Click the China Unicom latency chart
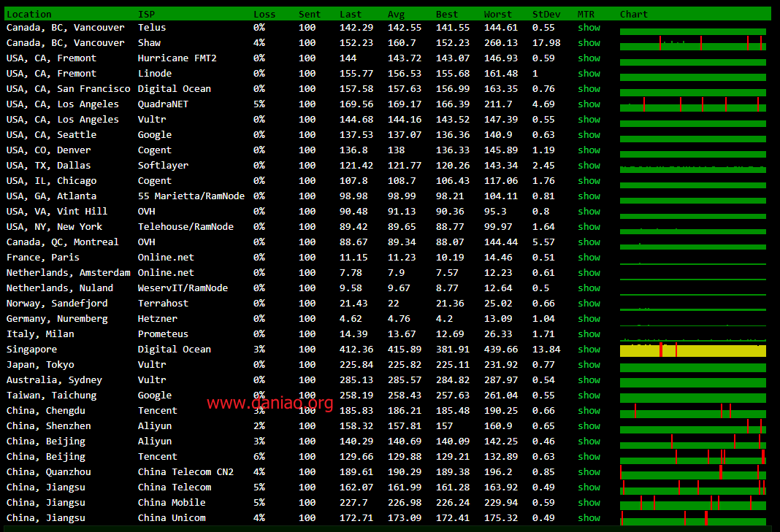This screenshot has height=532, width=780. (x=693, y=519)
